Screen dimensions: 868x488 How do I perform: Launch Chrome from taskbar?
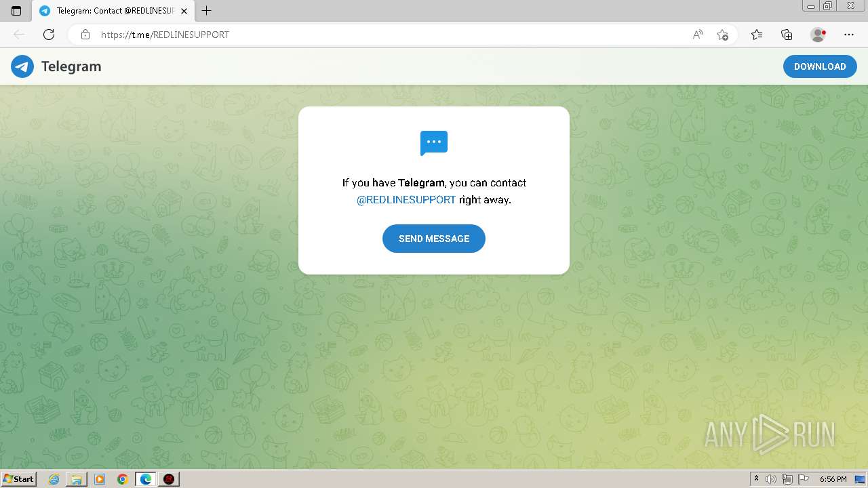point(123,479)
